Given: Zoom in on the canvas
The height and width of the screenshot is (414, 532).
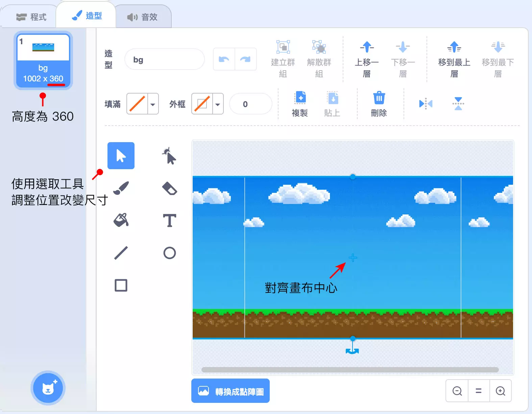Looking at the screenshot, I should 500,391.
